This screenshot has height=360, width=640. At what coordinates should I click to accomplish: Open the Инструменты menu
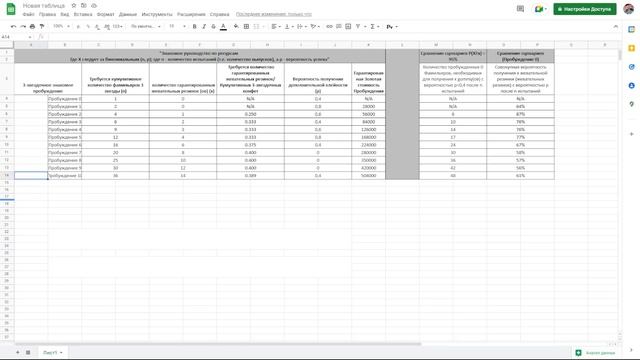(x=157, y=14)
